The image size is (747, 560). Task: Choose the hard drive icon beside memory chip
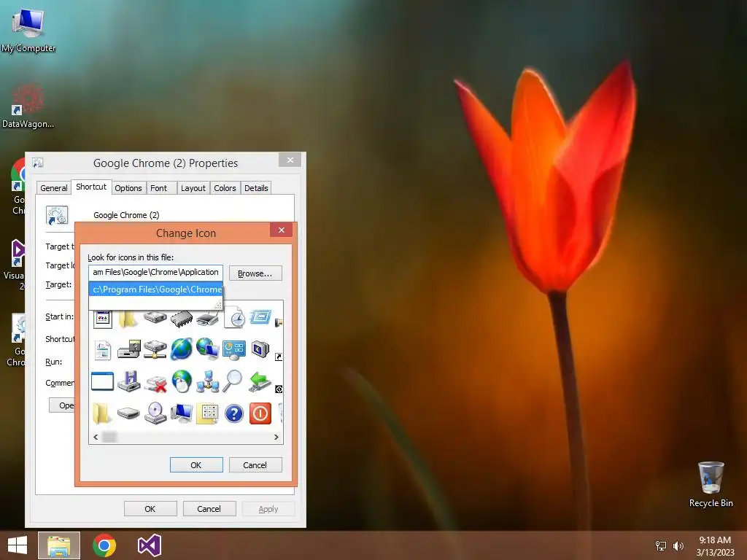click(x=155, y=317)
